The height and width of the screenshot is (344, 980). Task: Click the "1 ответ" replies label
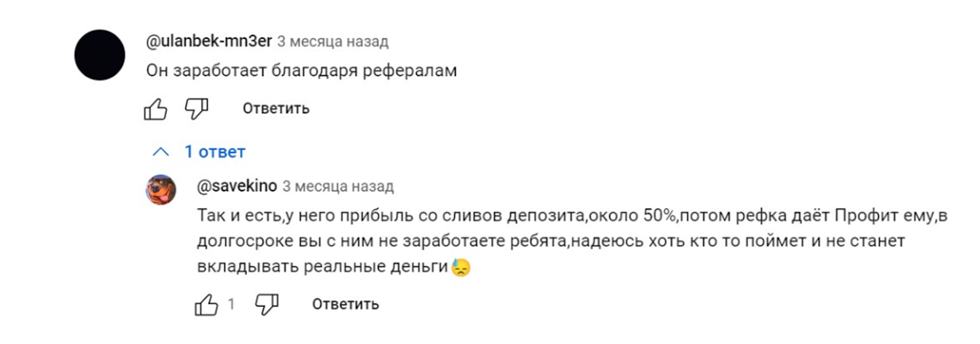[215, 151]
